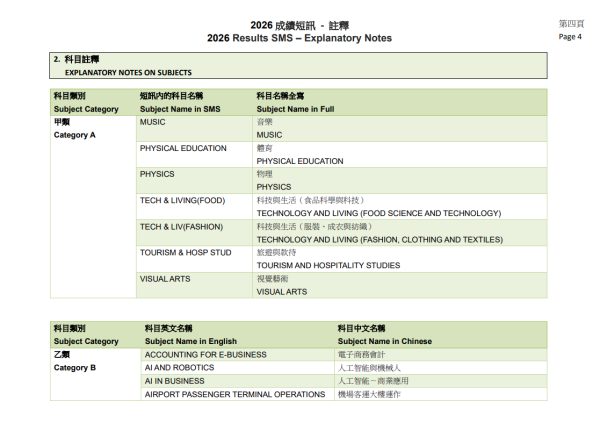Viewport: 600px width, 423px height.
Task: Click the Chinese name '人工智能與機械人'
Action: point(369,368)
